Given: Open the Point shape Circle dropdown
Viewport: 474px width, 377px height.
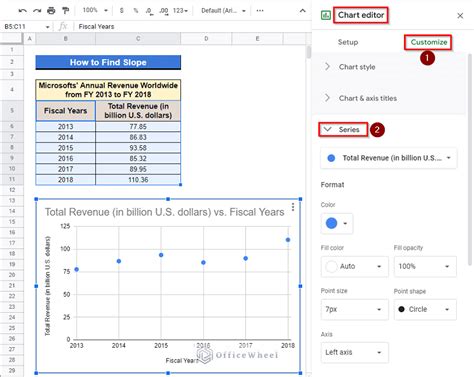Looking at the screenshot, I should 425,309.
